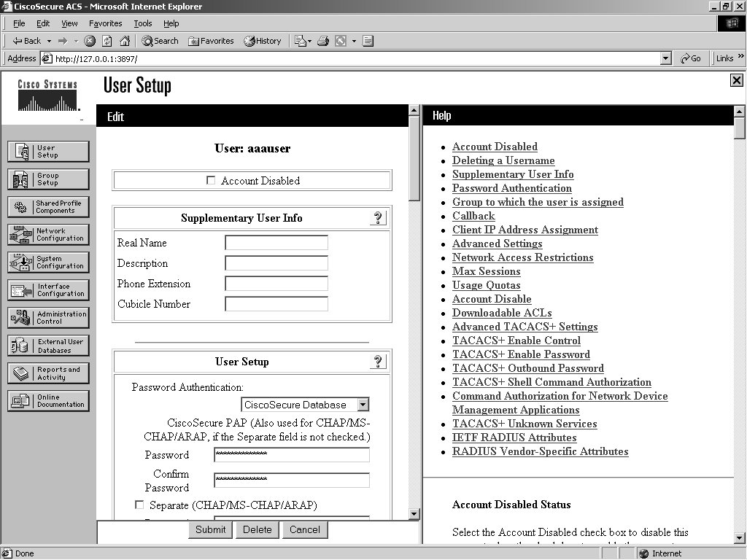The image size is (747, 560).
Task: Click help icon in User Setup section
Action: click(x=379, y=362)
